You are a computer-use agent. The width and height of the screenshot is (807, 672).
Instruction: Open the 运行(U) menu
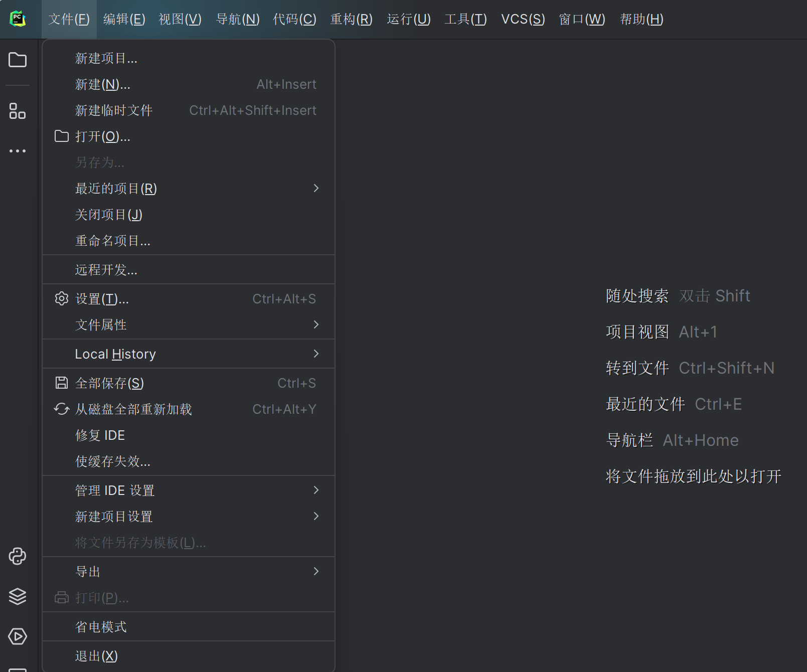coord(409,19)
